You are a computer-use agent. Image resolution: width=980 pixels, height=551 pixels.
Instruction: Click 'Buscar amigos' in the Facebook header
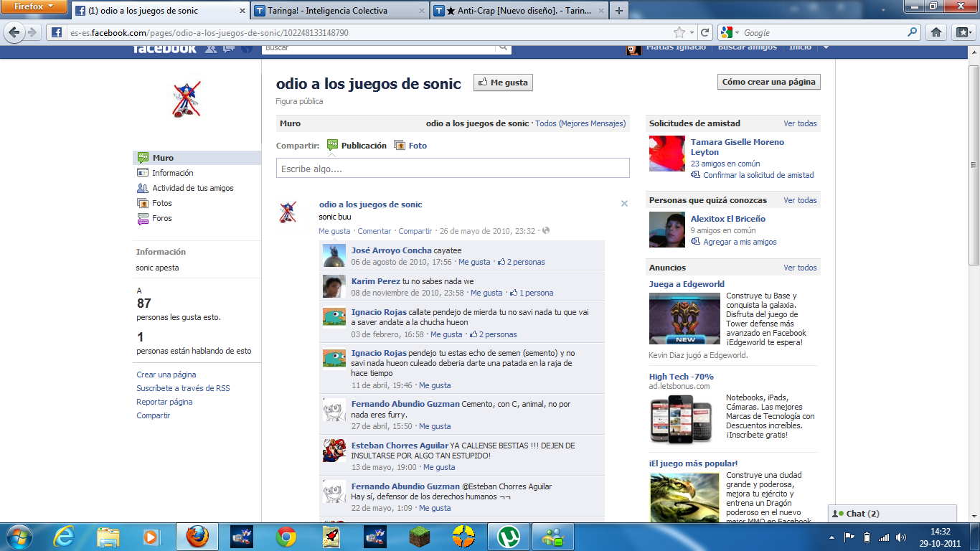coord(747,47)
